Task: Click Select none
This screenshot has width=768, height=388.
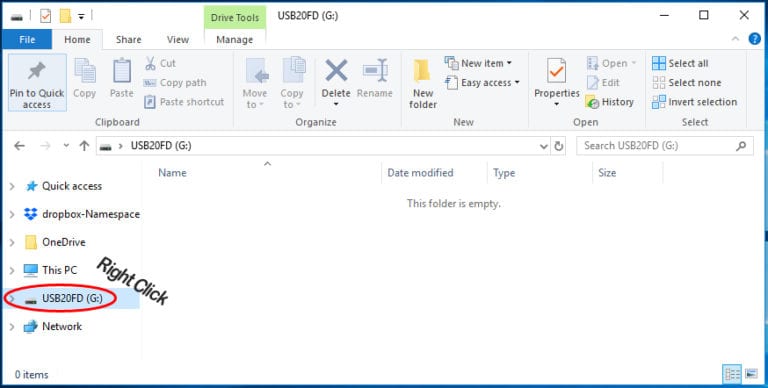Action: coord(687,83)
